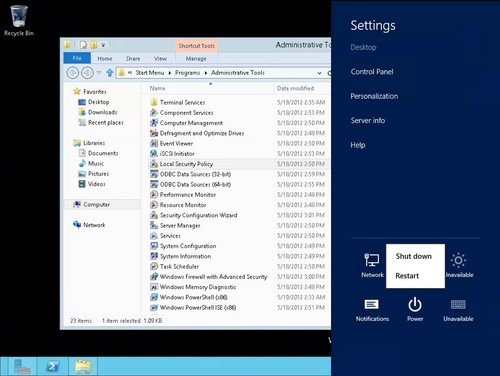Image resolution: width=500 pixels, height=376 pixels.
Task: Click the Power icon in Settings
Action: (415, 309)
